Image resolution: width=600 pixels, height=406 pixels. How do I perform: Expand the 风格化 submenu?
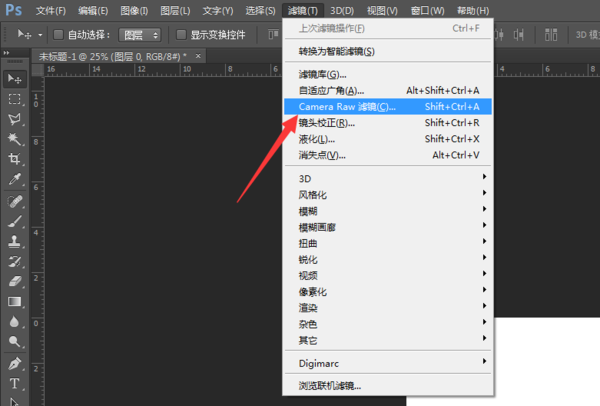pyautogui.click(x=388, y=195)
